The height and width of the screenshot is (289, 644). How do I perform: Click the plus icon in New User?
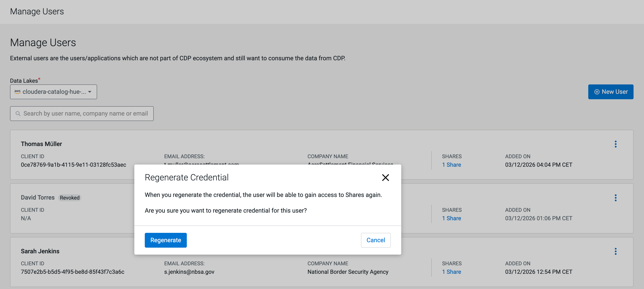click(597, 92)
